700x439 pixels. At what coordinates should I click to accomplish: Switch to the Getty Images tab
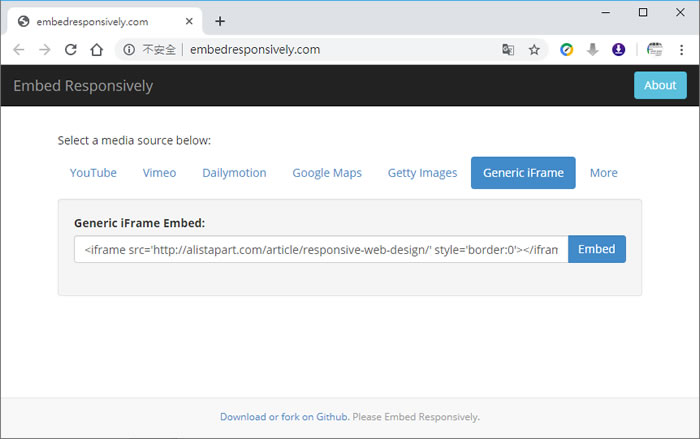(x=422, y=173)
